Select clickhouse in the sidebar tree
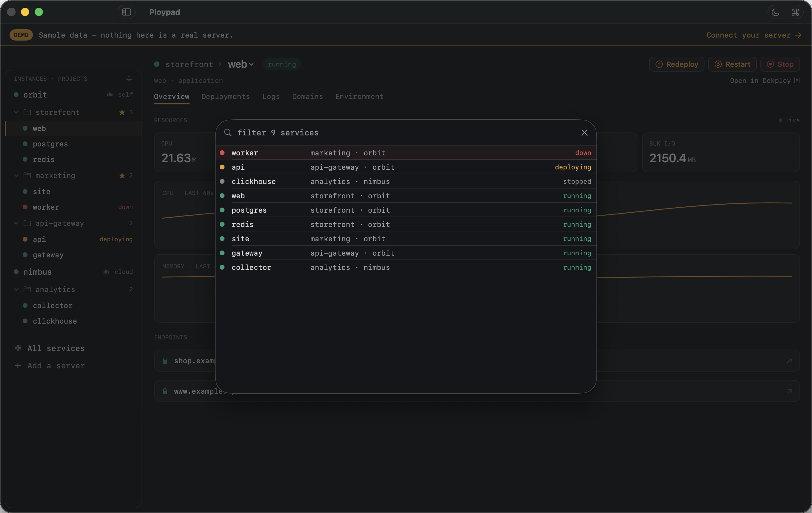 pos(73,321)
